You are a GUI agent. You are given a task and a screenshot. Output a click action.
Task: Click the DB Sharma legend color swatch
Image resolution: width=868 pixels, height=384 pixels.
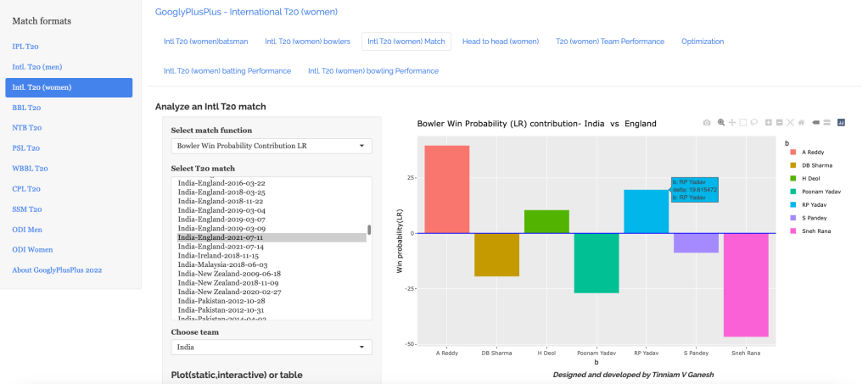(x=792, y=165)
